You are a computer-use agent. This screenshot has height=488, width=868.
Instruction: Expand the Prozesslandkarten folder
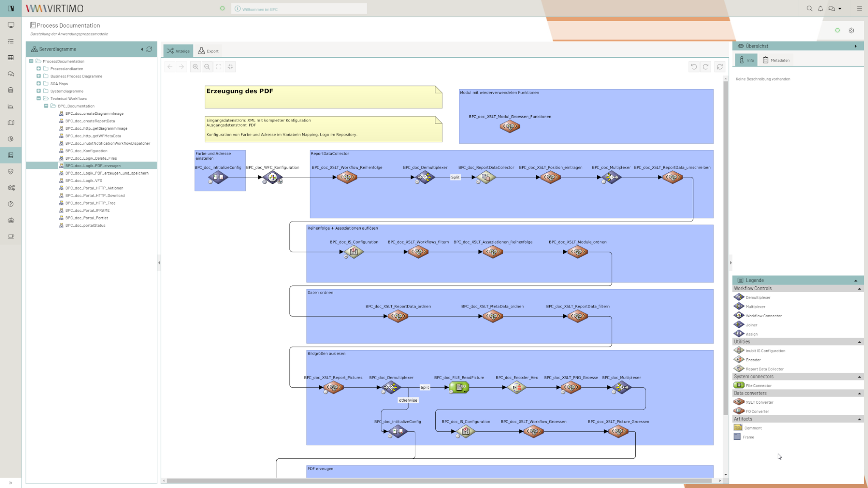39,69
